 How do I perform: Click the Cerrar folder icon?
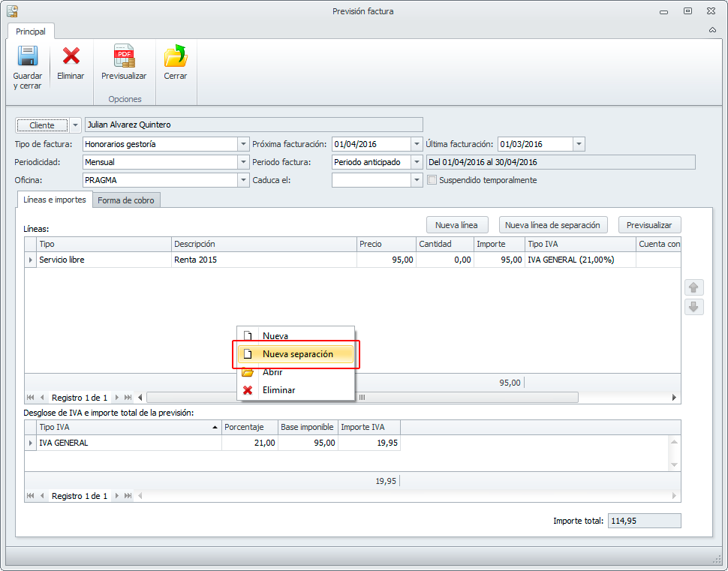pyautogui.click(x=175, y=57)
